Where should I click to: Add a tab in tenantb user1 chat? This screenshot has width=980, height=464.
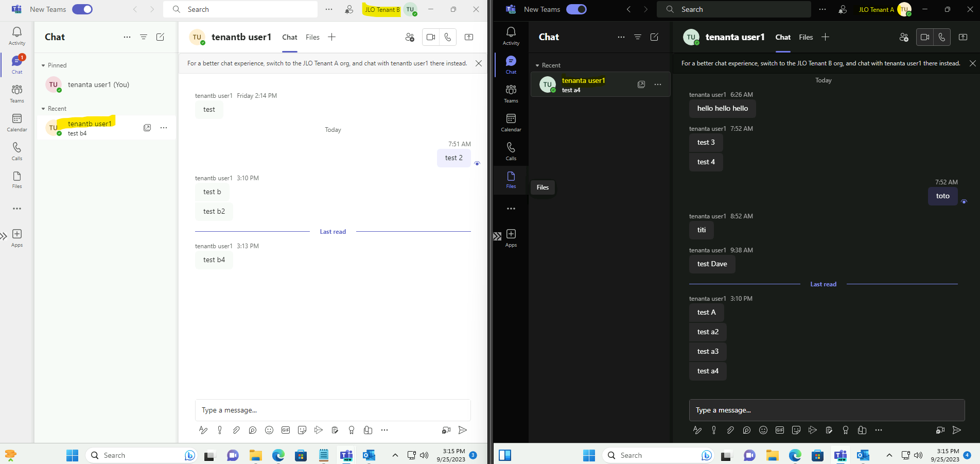(332, 37)
